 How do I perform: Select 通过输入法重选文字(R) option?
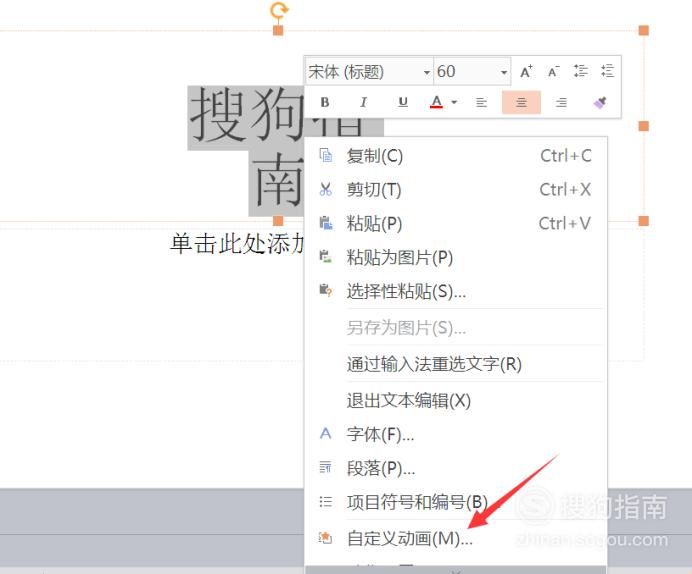[455, 364]
